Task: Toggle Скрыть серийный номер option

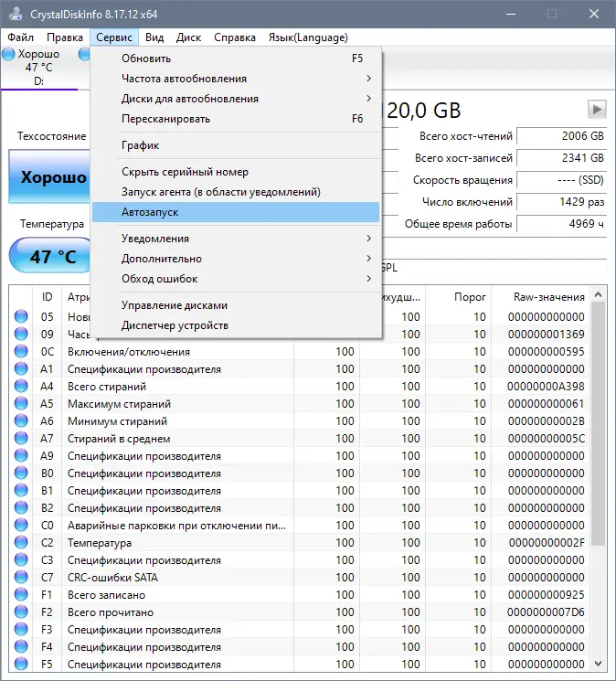Action: point(236,172)
